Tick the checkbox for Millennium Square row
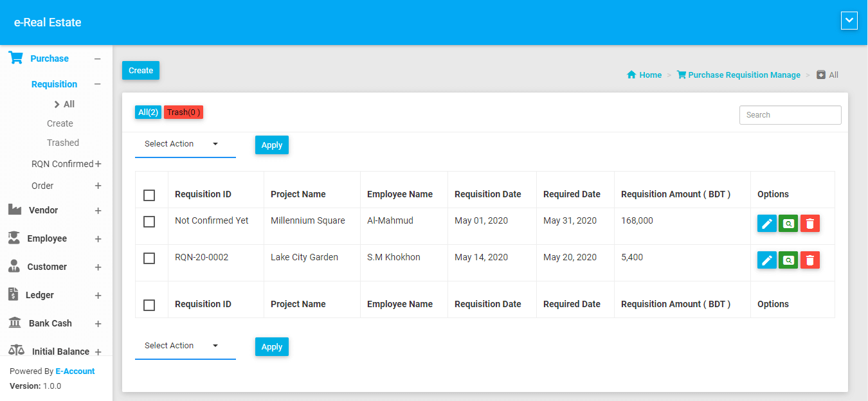This screenshot has height=401, width=868. pos(149,222)
